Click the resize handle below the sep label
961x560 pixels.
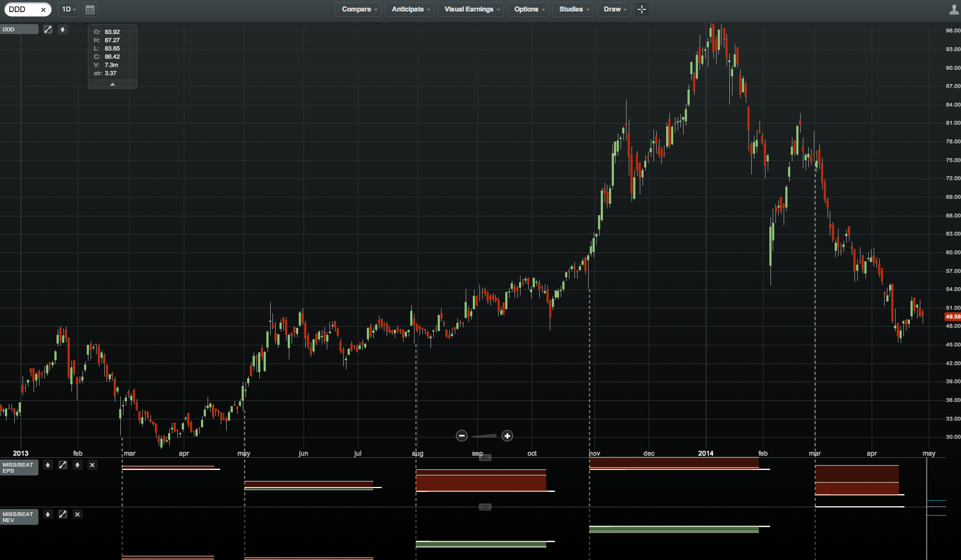[x=485, y=457]
